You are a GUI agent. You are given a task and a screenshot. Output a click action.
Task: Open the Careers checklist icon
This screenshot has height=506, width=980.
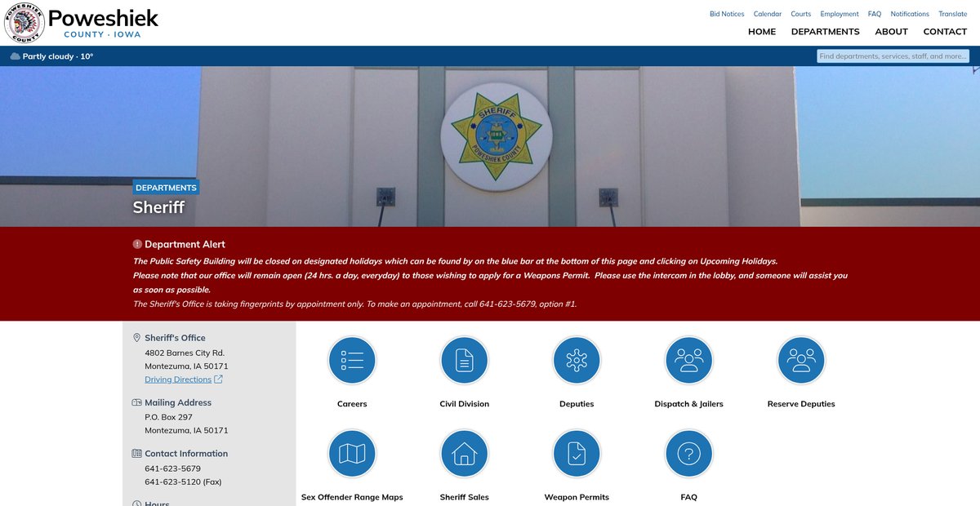pyautogui.click(x=352, y=360)
